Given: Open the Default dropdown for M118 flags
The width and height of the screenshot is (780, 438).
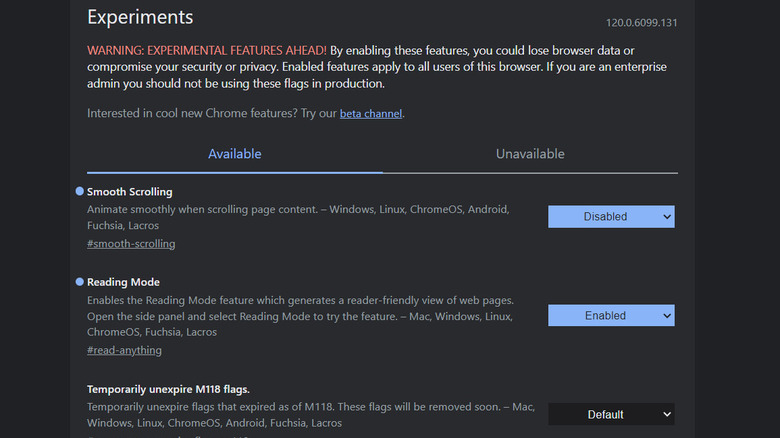Looking at the screenshot, I should [x=611, y=414].
